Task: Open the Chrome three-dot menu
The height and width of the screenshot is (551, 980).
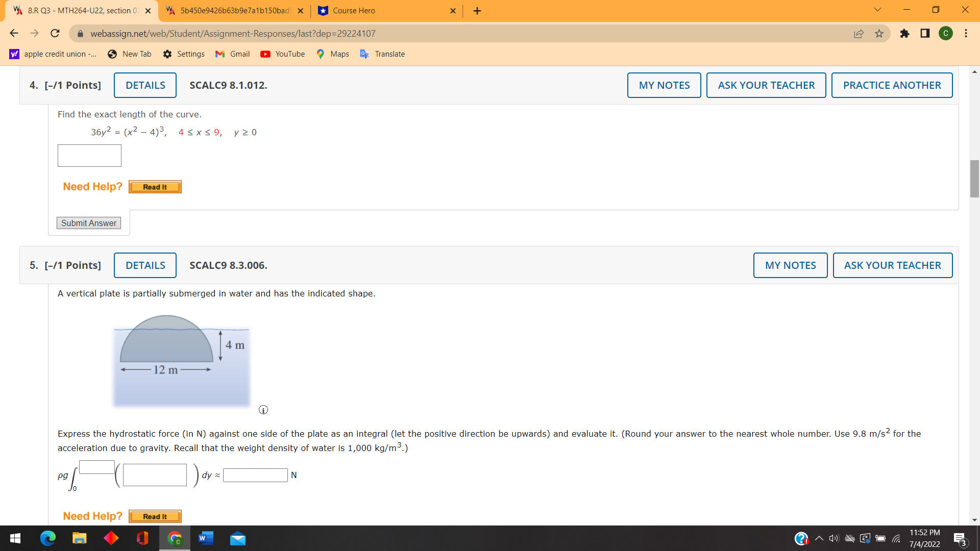Action: pyautogui.click(x=966, y=34)
